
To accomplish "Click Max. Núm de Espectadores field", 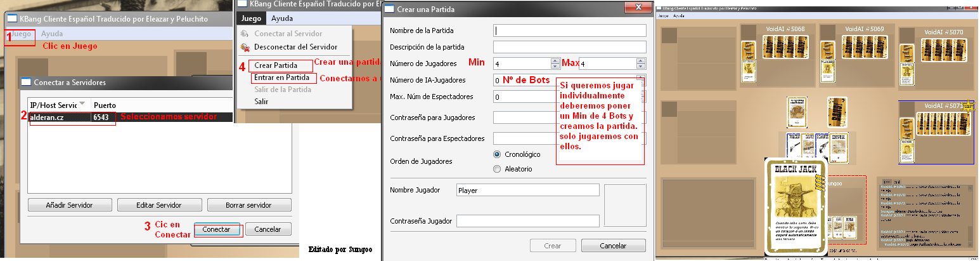I will point(569,97).
